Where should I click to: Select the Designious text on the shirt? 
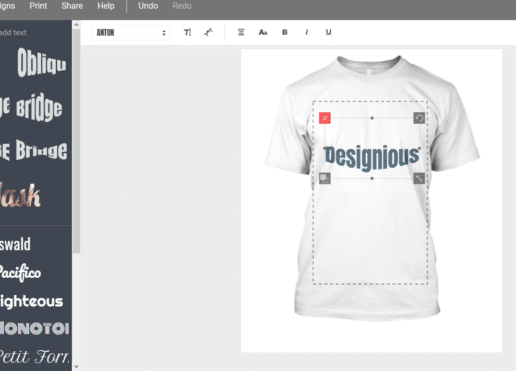click(372, 158)
